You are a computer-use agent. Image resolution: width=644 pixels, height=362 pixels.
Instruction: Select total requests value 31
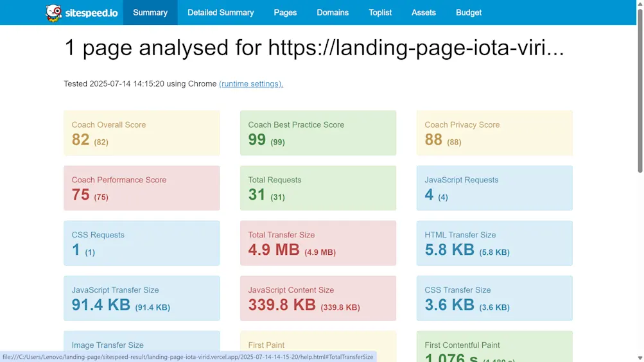pyautogui.click(x=257, y=194)
